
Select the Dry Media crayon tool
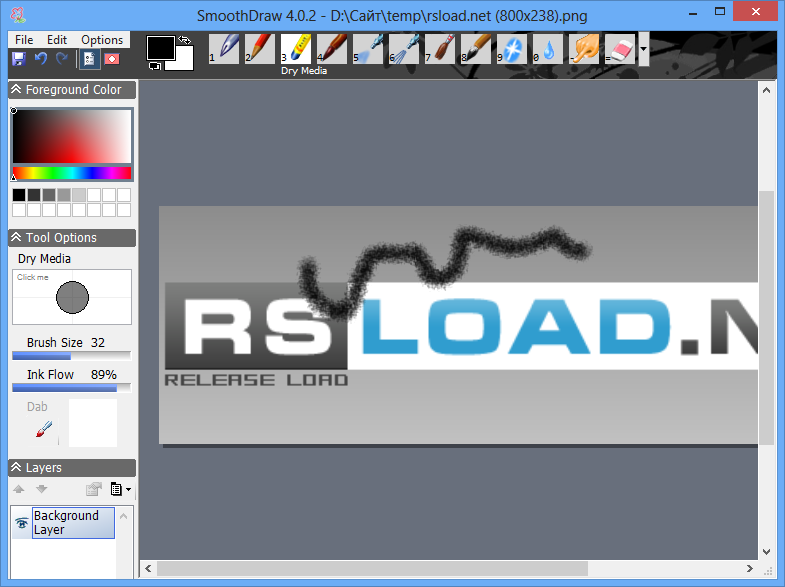tap(295, 49)
